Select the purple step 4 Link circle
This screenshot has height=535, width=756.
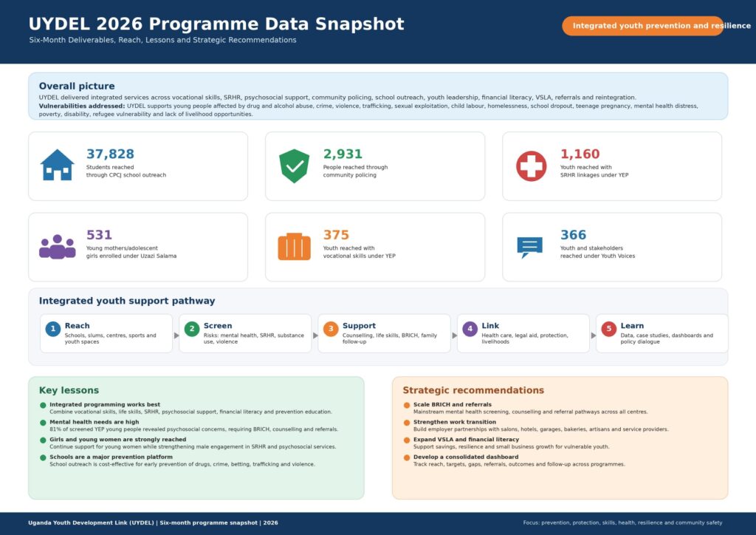(x=470, y=329)
